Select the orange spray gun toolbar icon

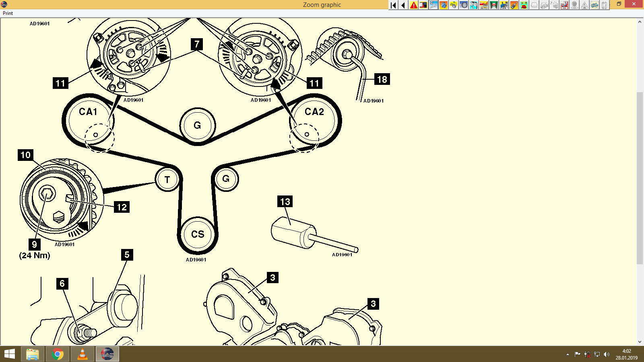513,5
